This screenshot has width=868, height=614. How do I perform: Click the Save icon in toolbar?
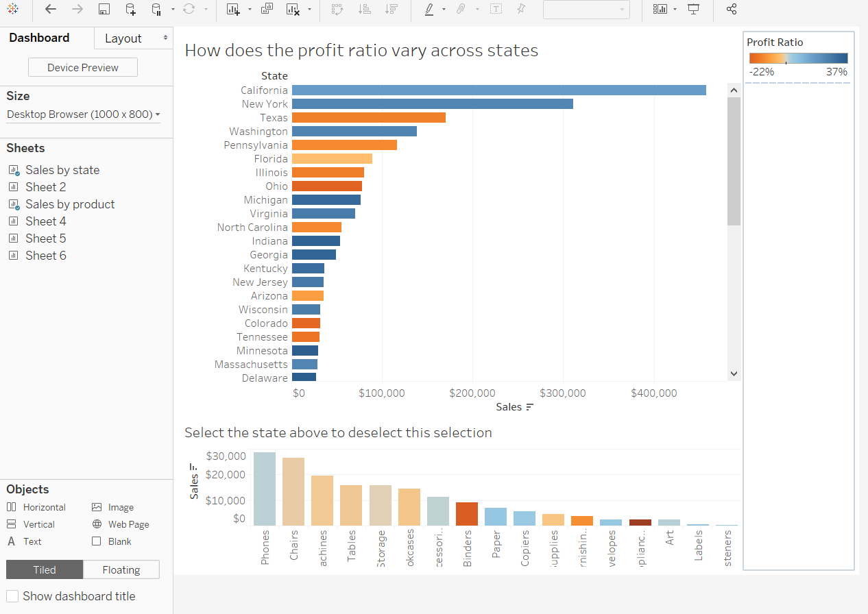tap(104, 9)
